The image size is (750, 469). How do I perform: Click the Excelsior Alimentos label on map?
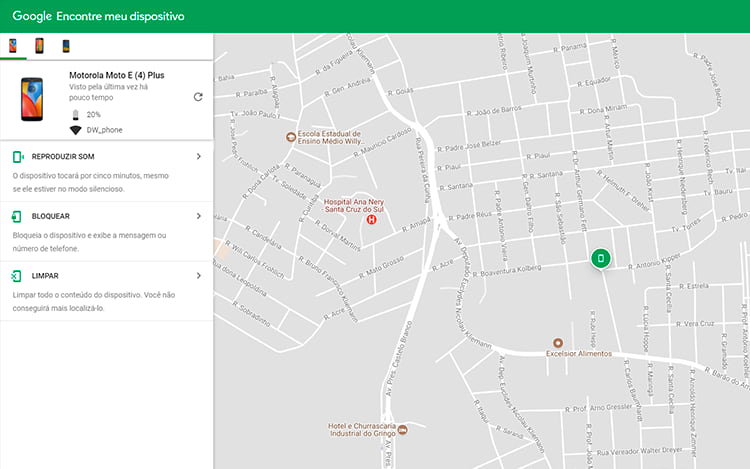579,354
